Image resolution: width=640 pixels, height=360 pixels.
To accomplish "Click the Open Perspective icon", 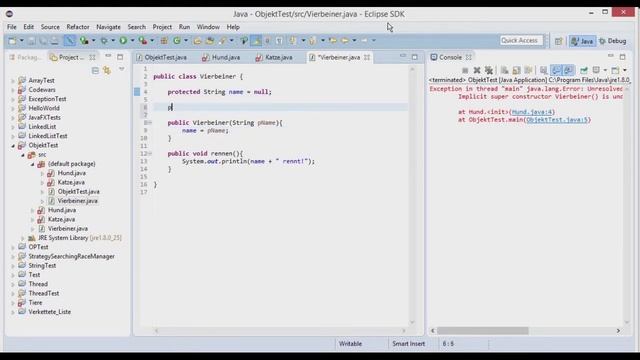I will coord(558,41).
